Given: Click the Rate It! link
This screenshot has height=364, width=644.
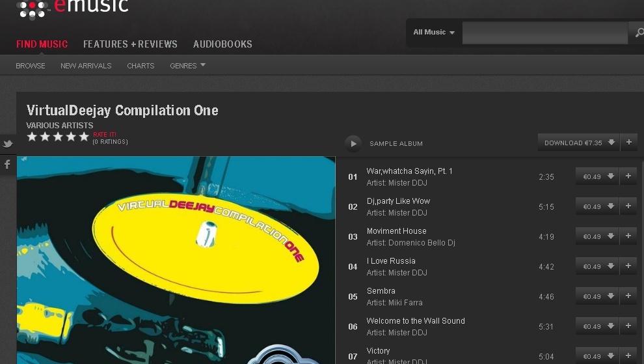Looking at the screenshot, I should (104, 135).
